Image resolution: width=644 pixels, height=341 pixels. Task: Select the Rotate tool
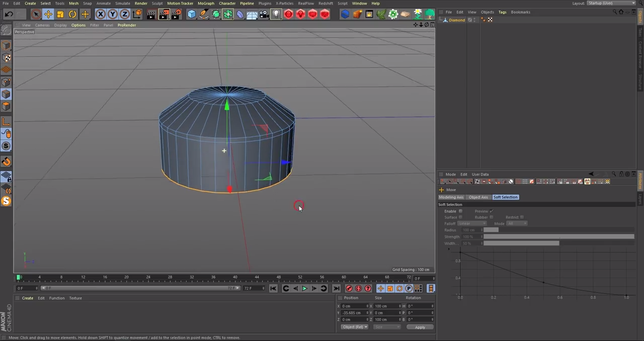tap(72, 14)
